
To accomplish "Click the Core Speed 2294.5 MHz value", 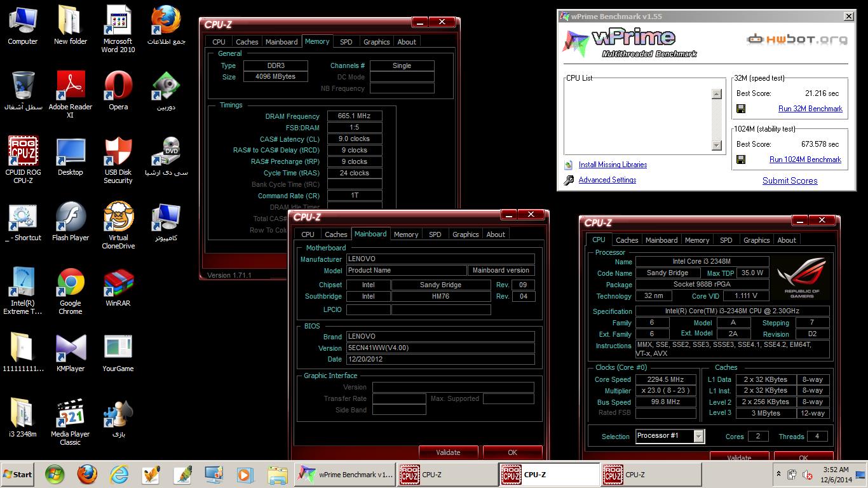I will pyautogui.click(x=665, y=380).
